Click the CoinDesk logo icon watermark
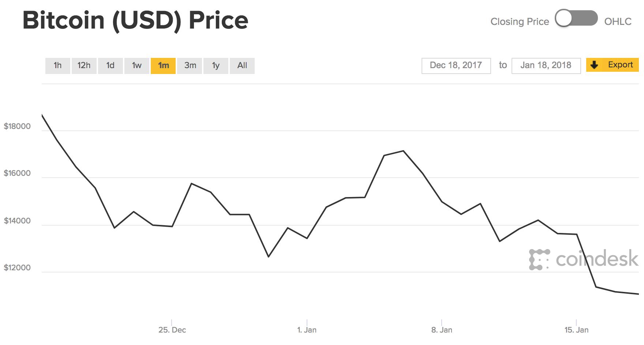644x345 pixels. pyautogui.click(x=539, y=260)
